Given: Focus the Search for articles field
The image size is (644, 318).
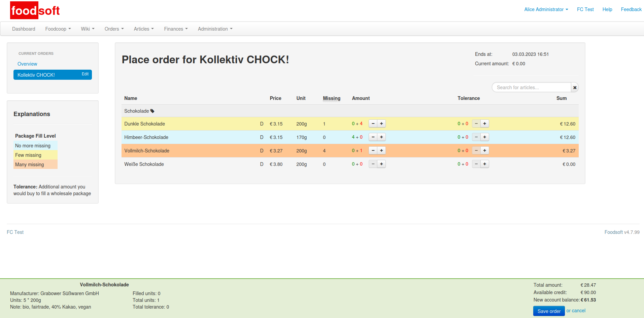Looking at the screenshot, I should [x=531, y=87].
